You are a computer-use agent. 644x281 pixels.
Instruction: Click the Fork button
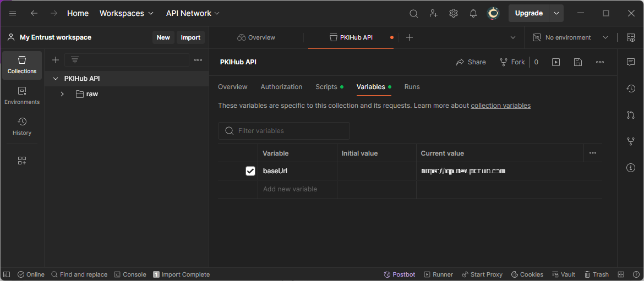click(512, 62)
